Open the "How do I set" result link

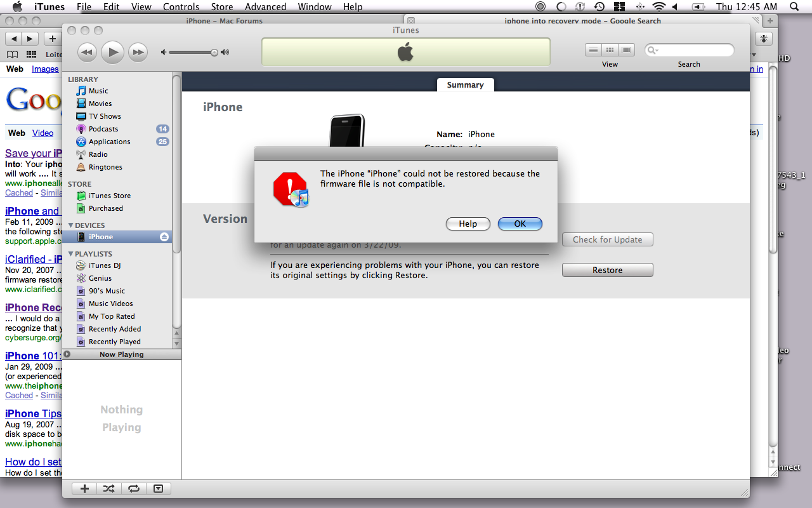click(34, 462)
